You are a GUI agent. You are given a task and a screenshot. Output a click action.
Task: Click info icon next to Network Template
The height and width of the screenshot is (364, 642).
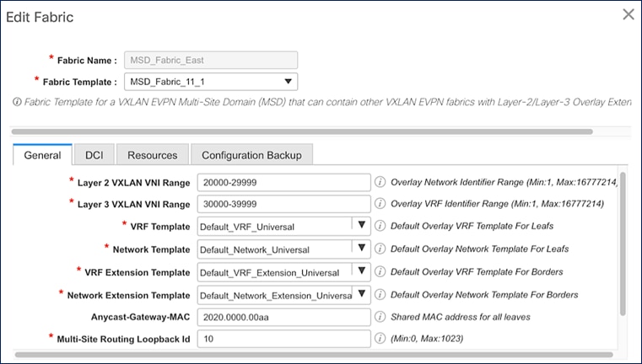pyautogui.click(x=380, y=249)
